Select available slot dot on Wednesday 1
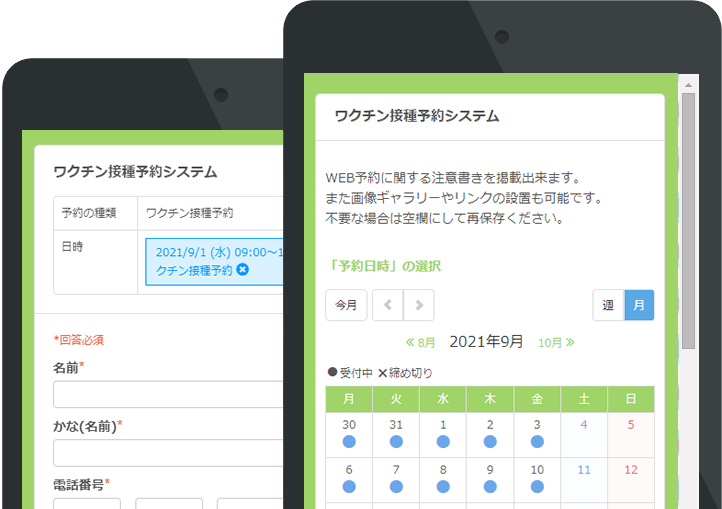722x509 pixels. 443,441
